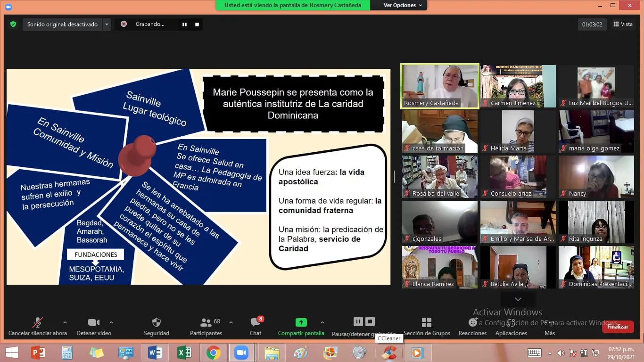Stop the recording in top bar

click(197, 25)
